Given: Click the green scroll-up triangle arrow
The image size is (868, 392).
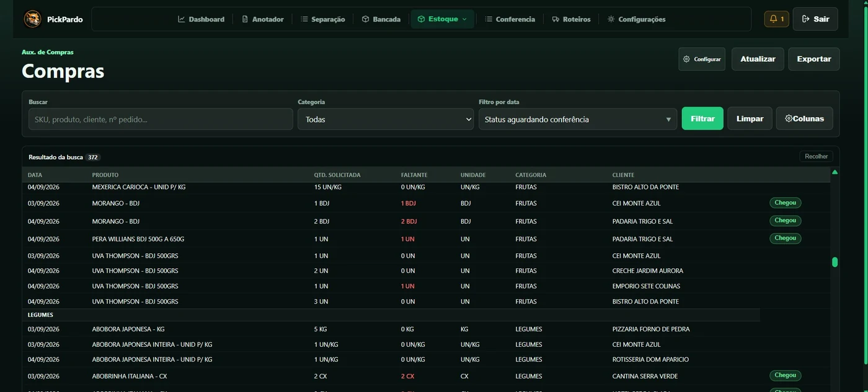Looking at the screenshot, I should [835, 172].
